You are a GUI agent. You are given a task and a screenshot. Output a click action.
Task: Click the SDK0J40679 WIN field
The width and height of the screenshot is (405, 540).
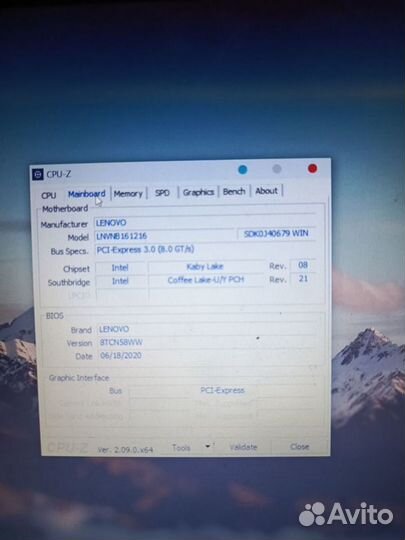click(276, 233)
